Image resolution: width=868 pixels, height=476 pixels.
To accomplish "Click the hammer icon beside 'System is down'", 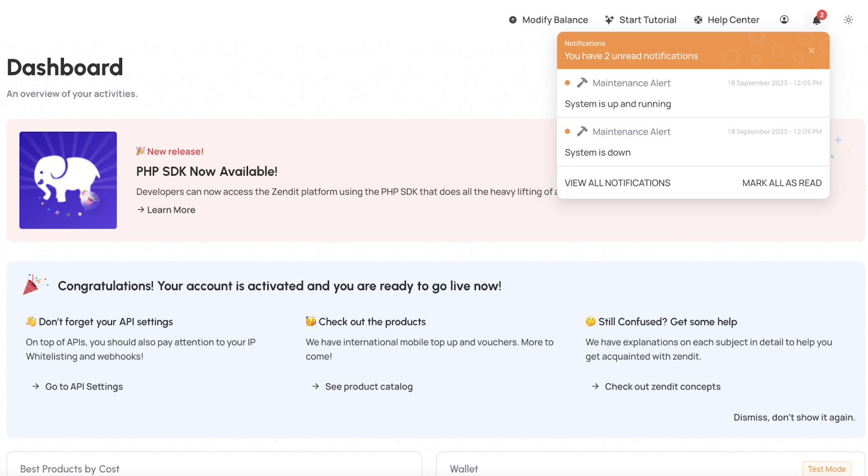I will 582,132.
